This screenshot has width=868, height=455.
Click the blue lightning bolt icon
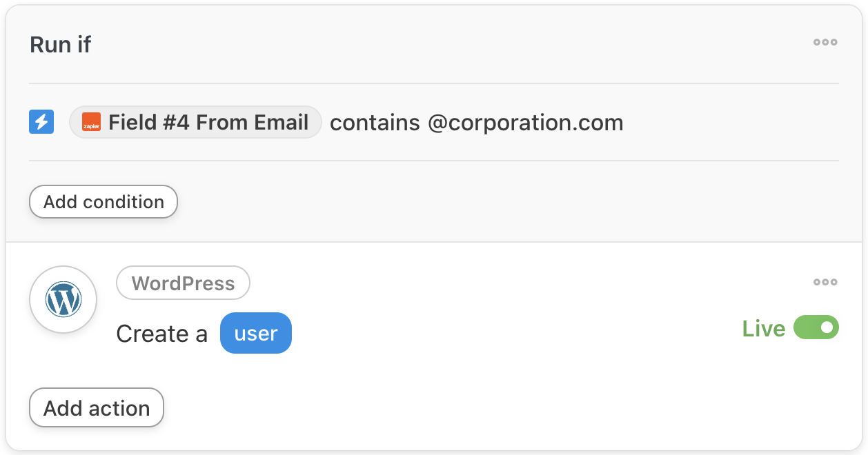click(x=41, y=122)
